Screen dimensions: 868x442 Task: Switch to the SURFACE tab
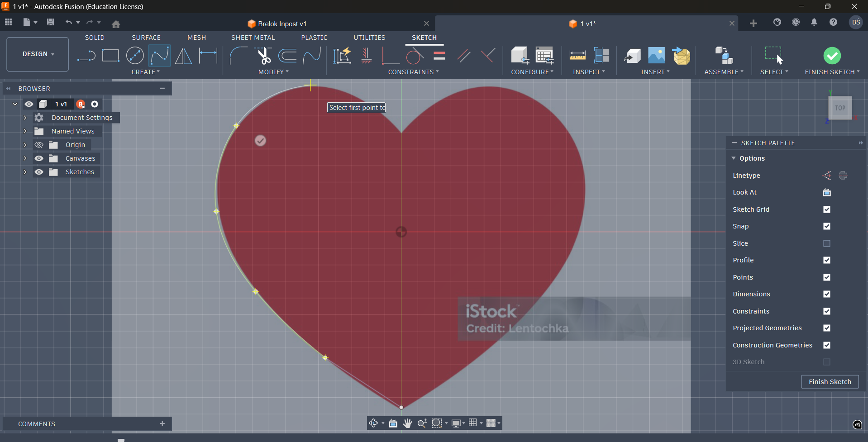coord(146,38)
